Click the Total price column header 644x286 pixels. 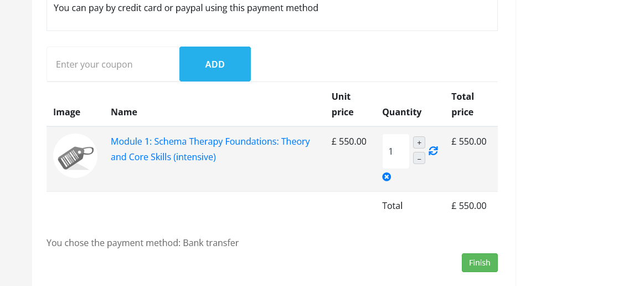pyautogui.click(x=462, y=104)
